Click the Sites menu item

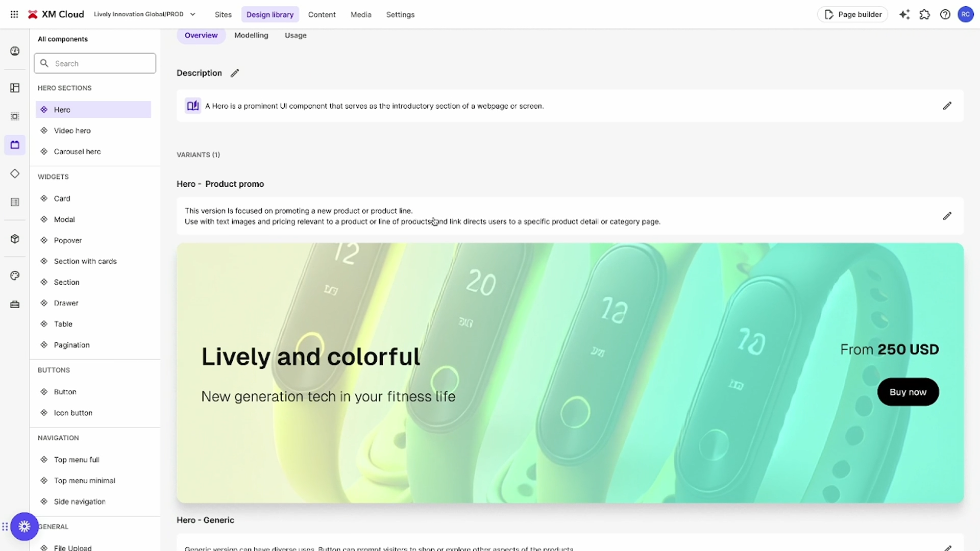(223, 14)
